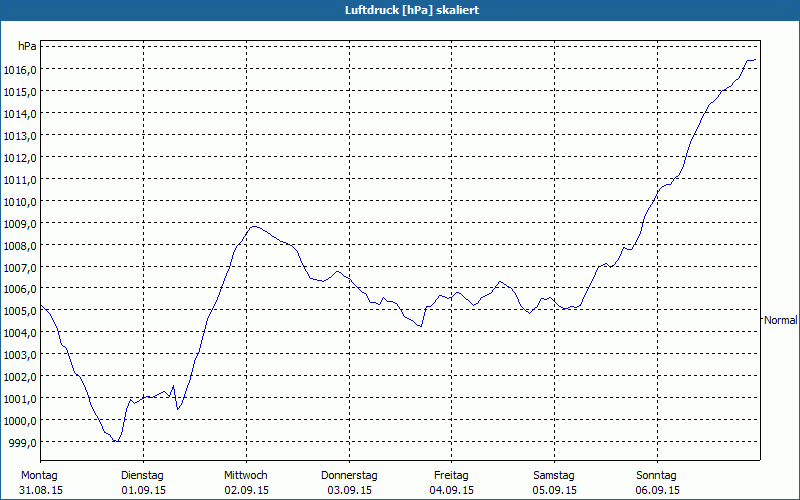Click the 1013,0 y-axis value

20,136
